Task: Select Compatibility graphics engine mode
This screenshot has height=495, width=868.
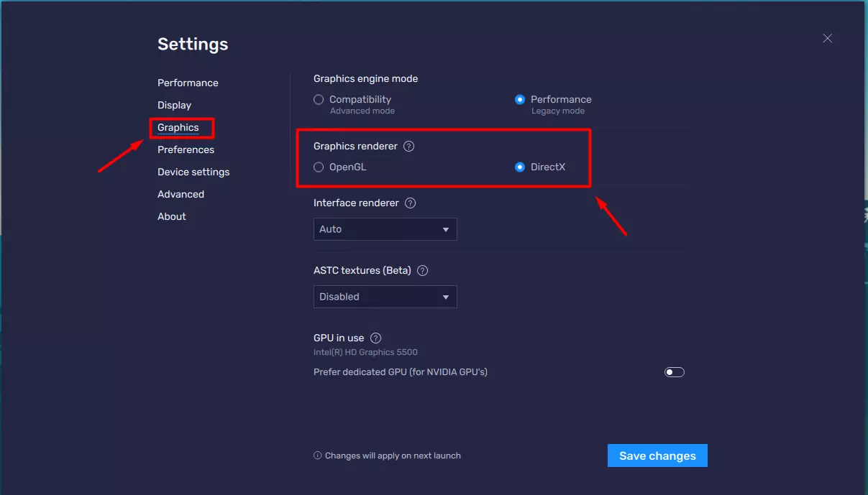Action: [x=319, y=100]
